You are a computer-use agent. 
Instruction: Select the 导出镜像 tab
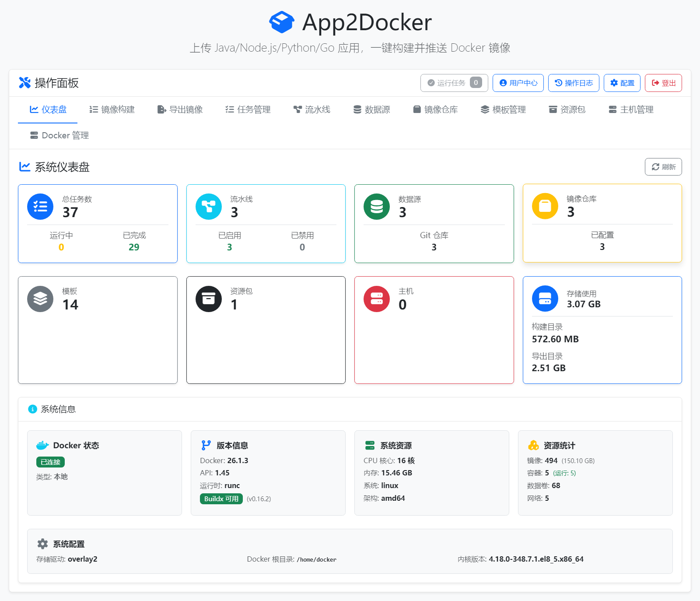[x=180, y=109]
